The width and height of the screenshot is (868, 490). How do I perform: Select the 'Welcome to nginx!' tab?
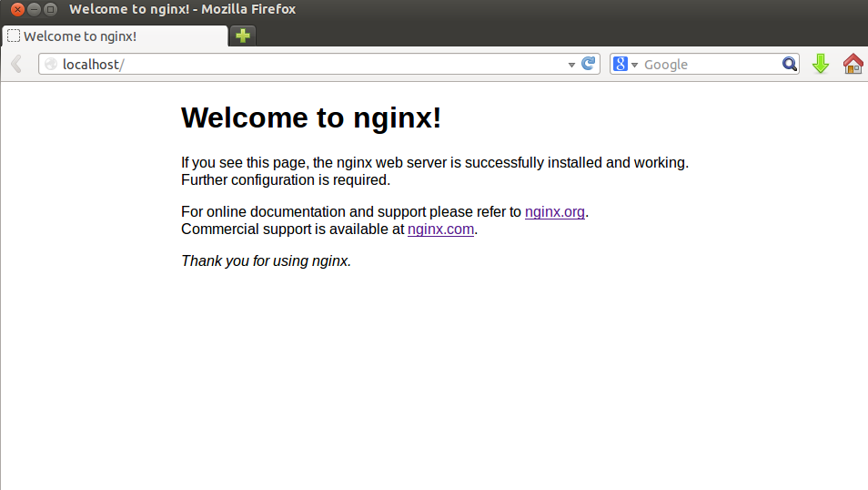[x=115, y=36]
